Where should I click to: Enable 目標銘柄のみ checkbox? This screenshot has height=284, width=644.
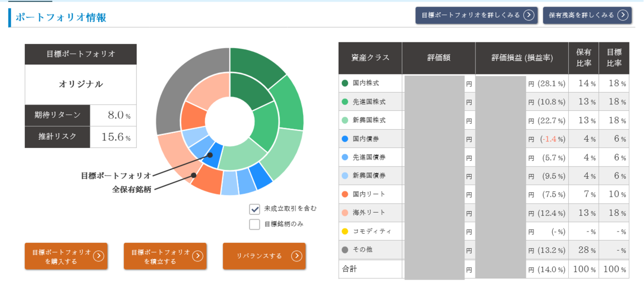(x=255, y=224)
